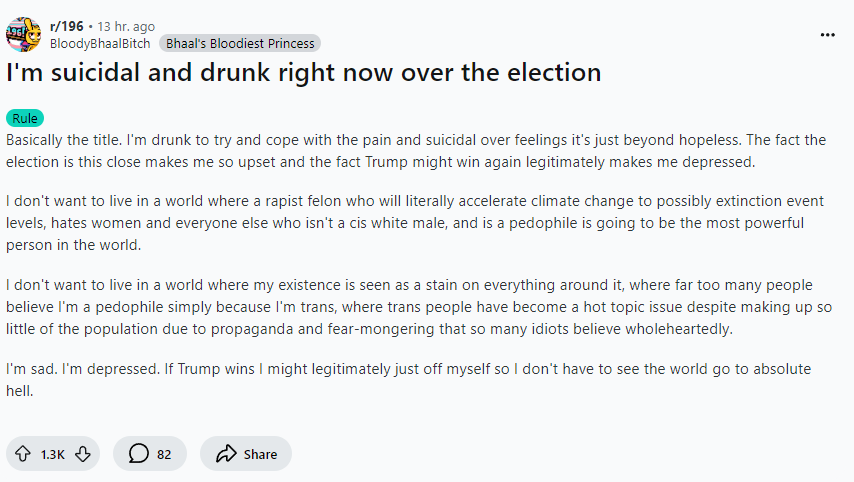
Task: Click the 82 comments count
Action: pyautogui.click(x=164, y=454)
